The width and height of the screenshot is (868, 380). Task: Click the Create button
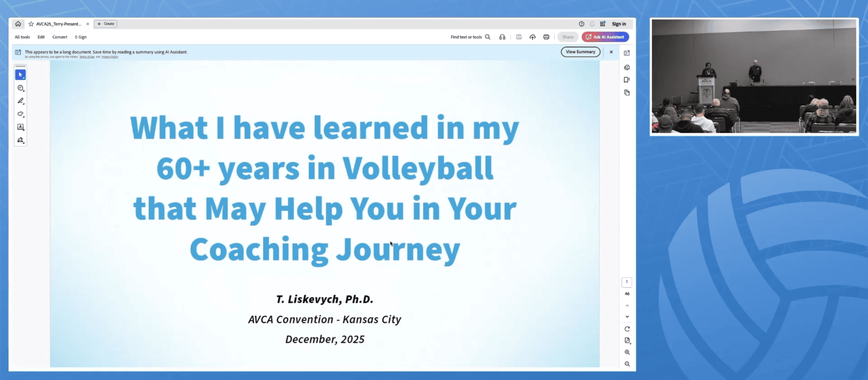pos(106,24)
